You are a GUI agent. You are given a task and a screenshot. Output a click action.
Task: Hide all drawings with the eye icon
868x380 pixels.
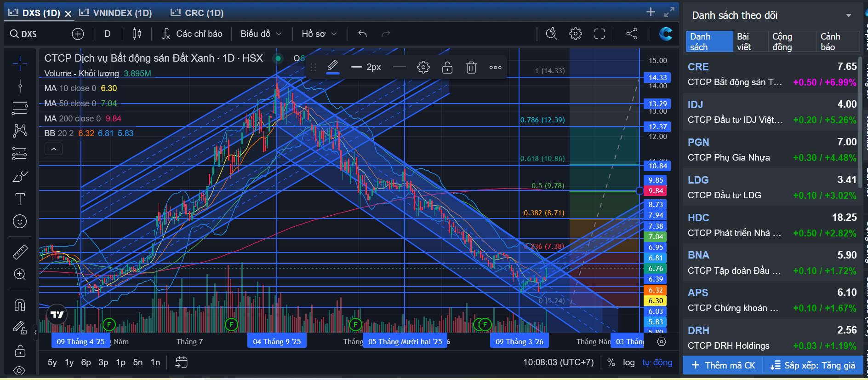20,370
